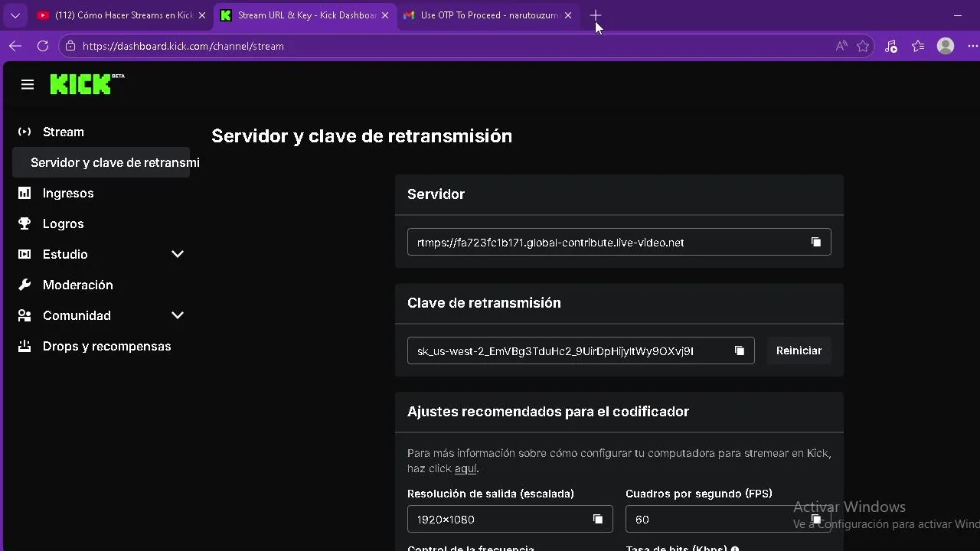Click the browser address bar URL
This screenshot has height=551, width=980.
pos(183,46)
